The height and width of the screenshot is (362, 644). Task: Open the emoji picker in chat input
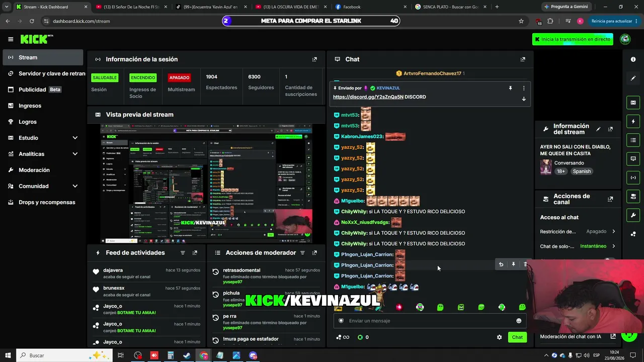[x=519, y=321]
